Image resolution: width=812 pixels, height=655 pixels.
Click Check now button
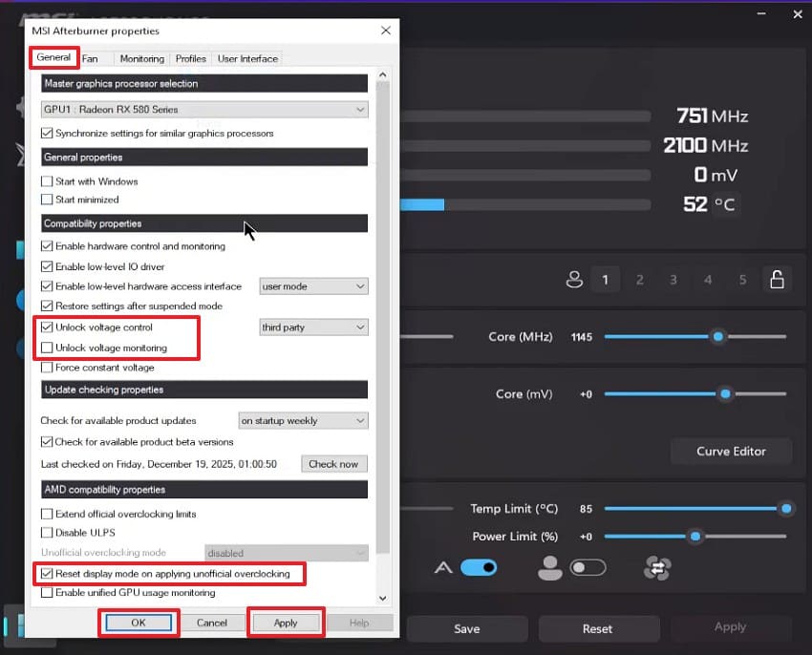[x=333, y=464]
